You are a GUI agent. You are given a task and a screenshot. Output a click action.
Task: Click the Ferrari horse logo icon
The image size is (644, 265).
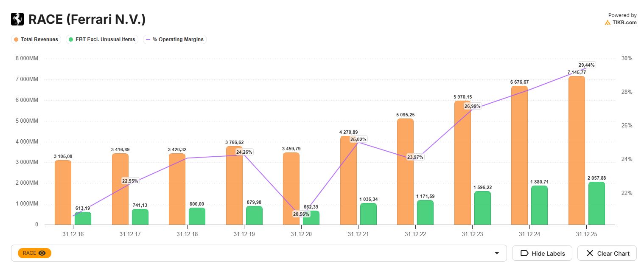pyautogui.click(x=17, y=19)
